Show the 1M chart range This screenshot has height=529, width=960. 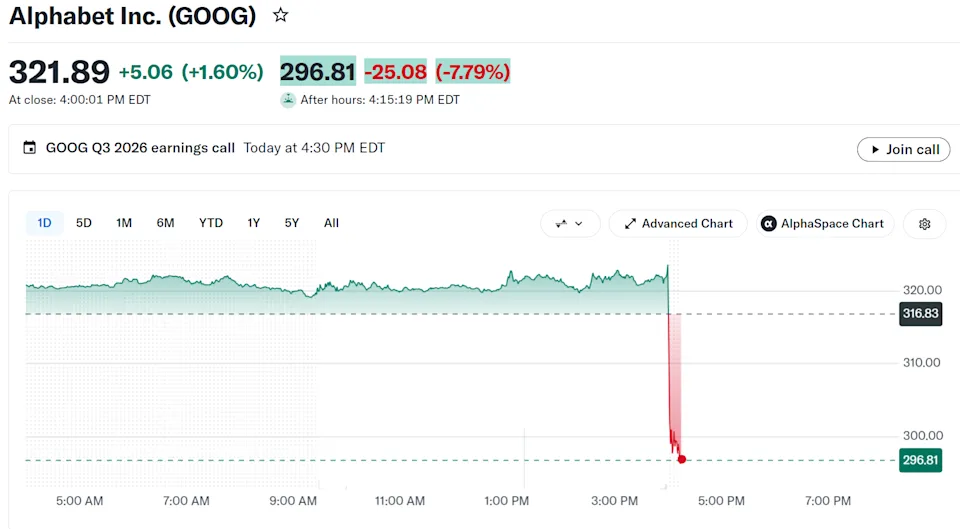coord(124,223)
